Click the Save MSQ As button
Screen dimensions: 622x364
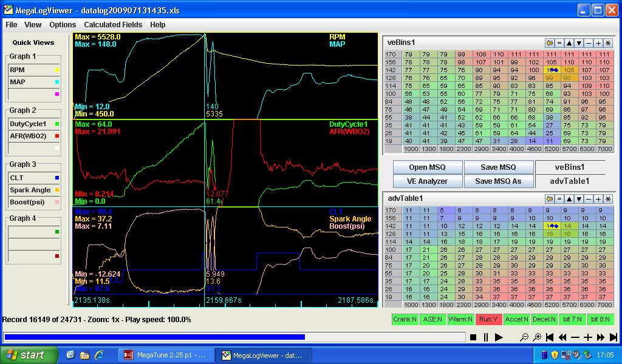click(498, 181)
